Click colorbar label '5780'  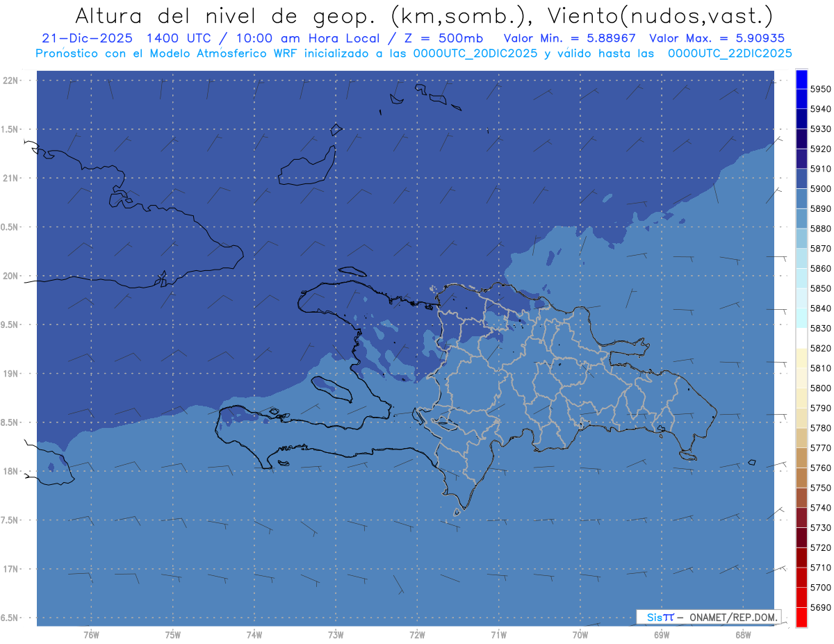click(x=821, y=428)
